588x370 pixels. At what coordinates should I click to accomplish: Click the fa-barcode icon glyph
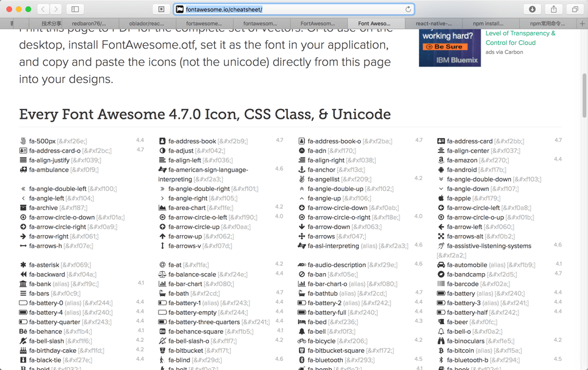[x=441, y=284]
